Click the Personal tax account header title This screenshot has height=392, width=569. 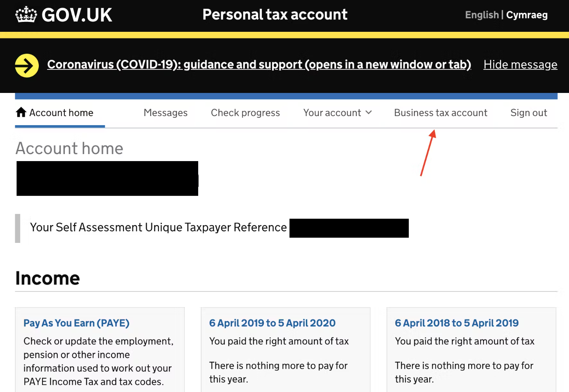point(275,14)
